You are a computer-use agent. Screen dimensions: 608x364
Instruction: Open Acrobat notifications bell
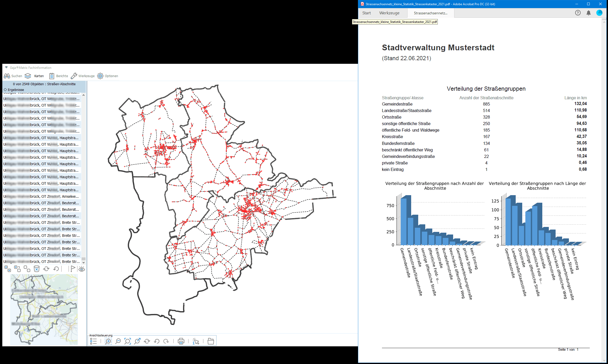pyautogui.click(x=588, y=13)
